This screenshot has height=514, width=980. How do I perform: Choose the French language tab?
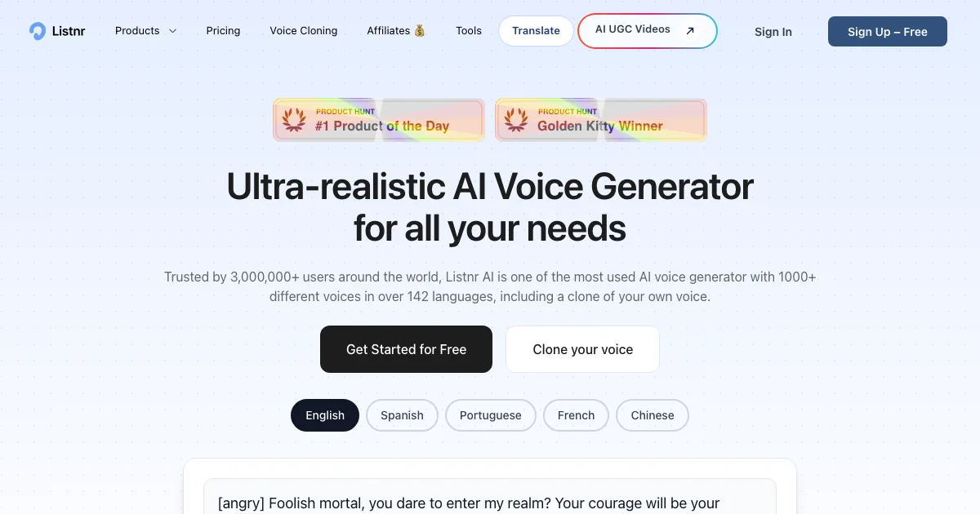tap(576, 415)
